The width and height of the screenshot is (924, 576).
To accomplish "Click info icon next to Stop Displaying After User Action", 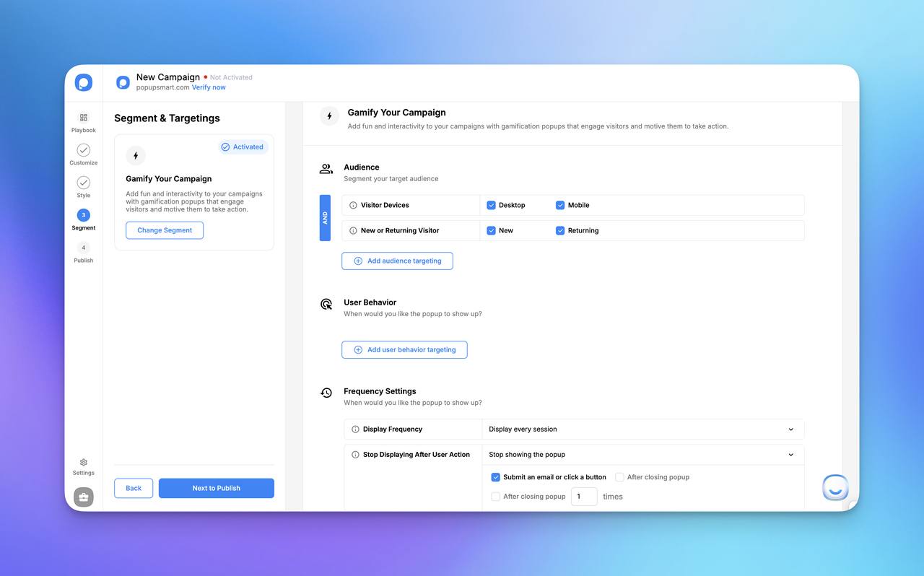I will click(x=355, y=455).
